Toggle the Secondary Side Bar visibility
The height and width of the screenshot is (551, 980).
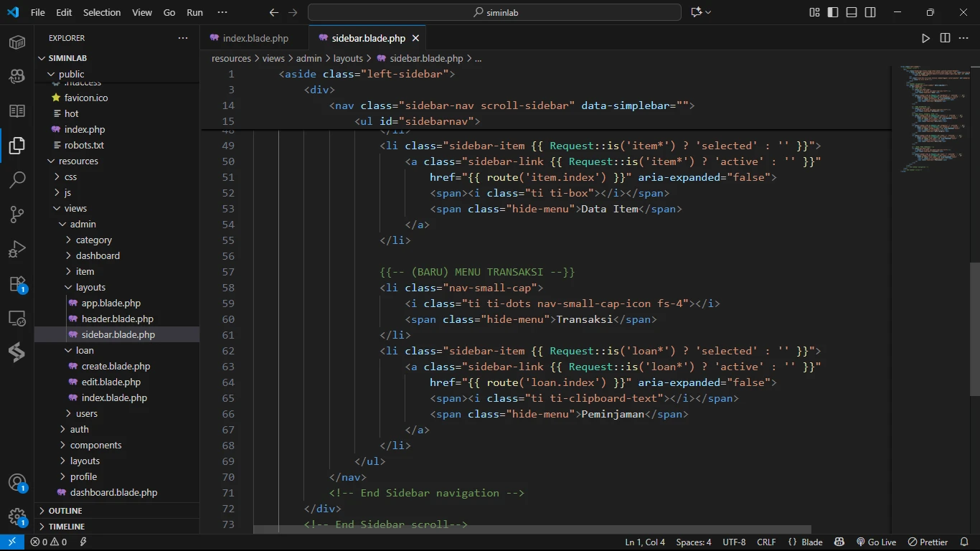[x=870, y=12]
